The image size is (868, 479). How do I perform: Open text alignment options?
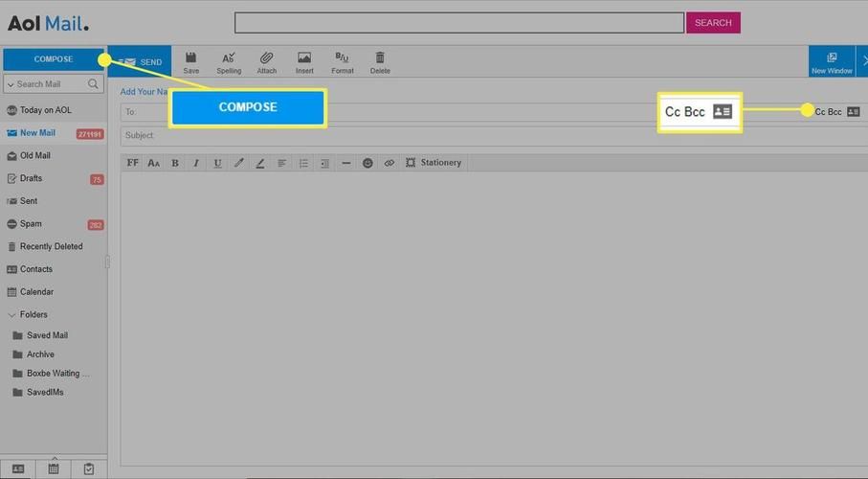coord(281,163)
